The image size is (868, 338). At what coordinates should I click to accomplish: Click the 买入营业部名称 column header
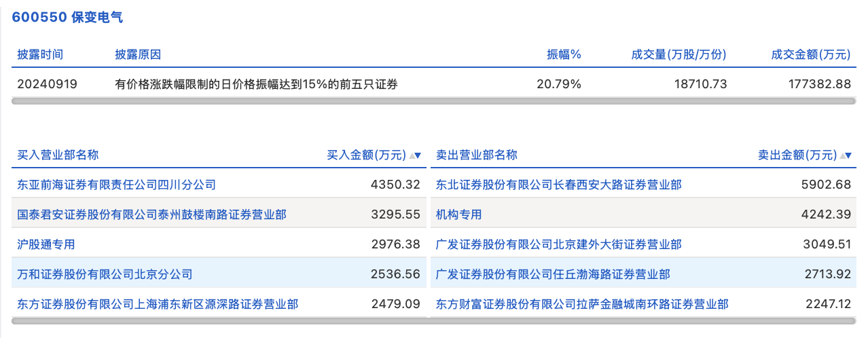click(x=58, y=155)
